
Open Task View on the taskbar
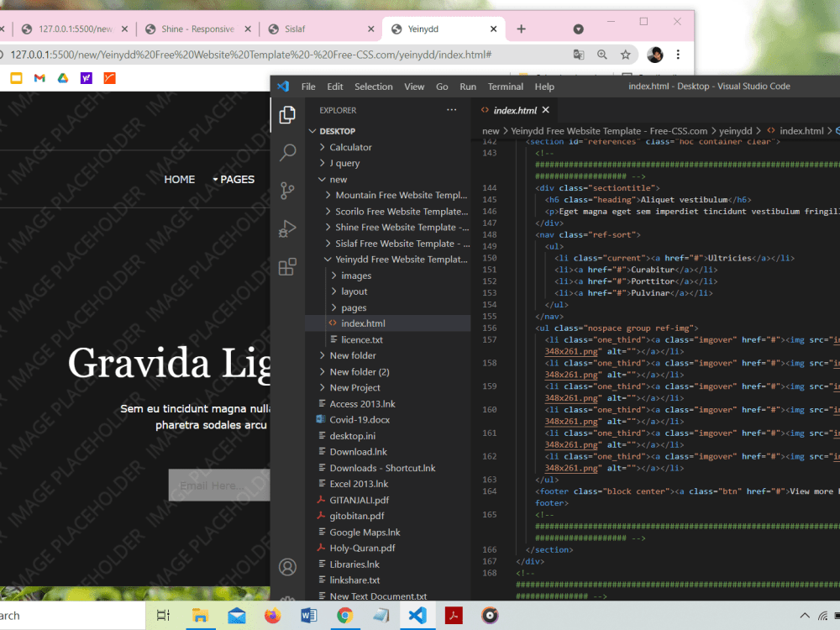163,616
